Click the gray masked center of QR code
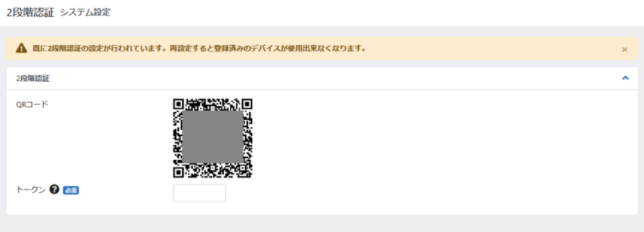 [213, 137]
